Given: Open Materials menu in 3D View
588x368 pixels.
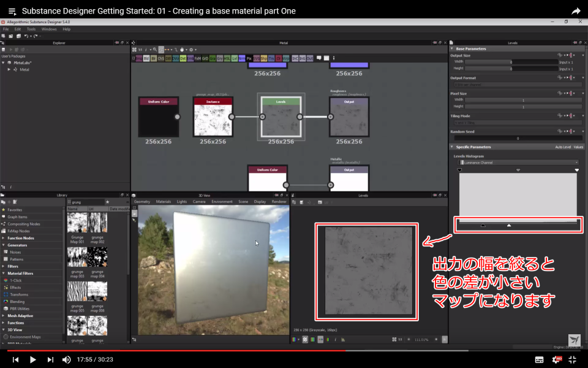Looking at the screenshot, I should 164,202.
